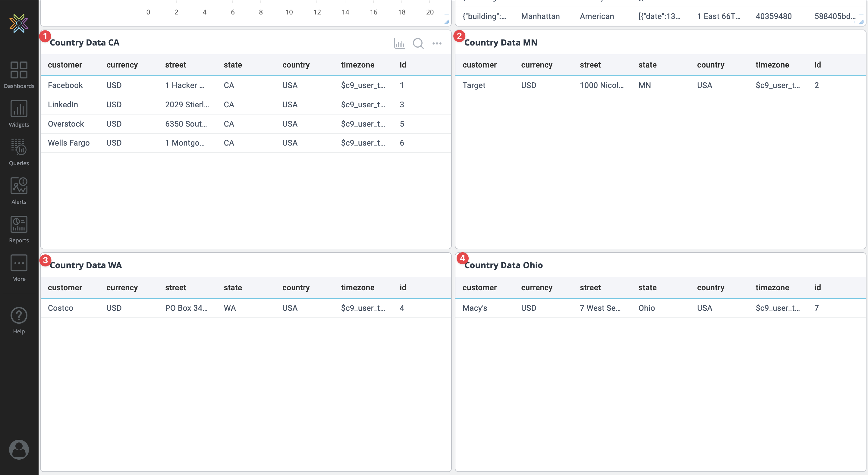Select the Facebook row in Country Data CA
Screen dimensions: 868x475
tap(65, 85)
